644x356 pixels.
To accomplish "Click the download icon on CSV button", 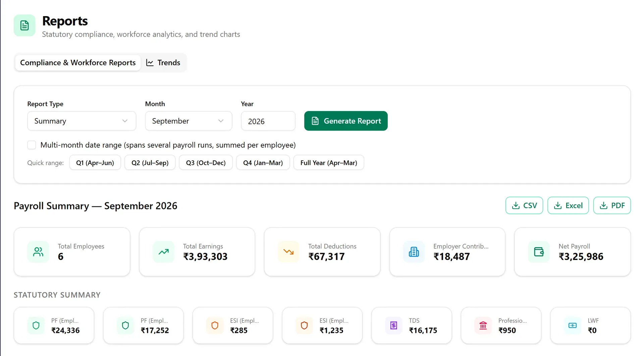I will tap(516, 206).
